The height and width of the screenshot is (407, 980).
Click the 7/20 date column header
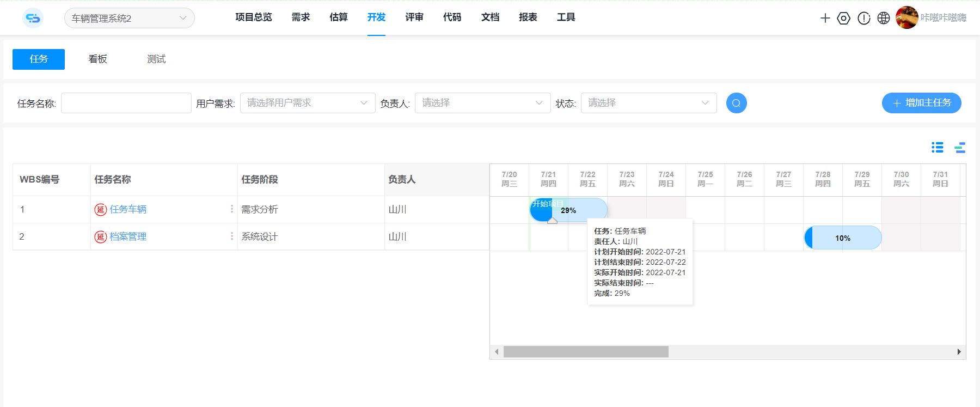510,179
